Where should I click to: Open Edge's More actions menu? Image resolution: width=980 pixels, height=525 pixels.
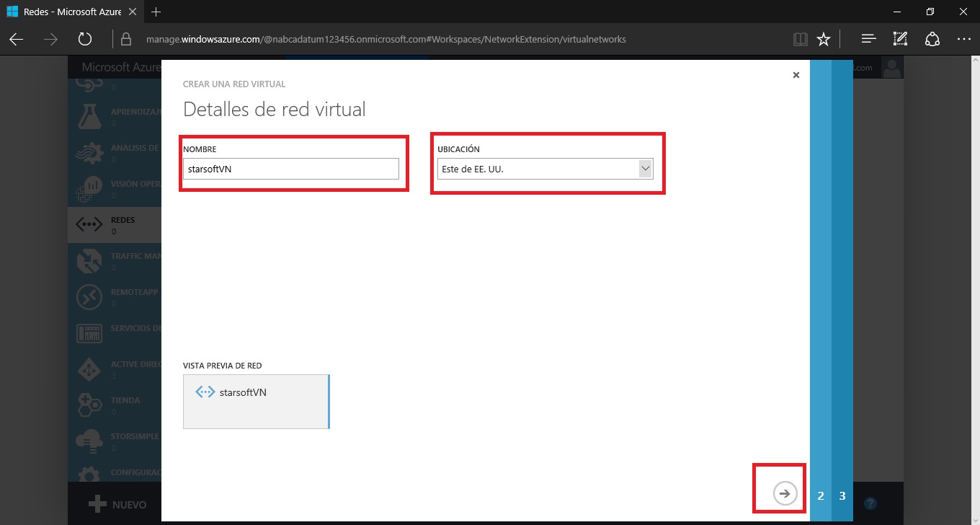pyautogui.click(x=963, y=40)
